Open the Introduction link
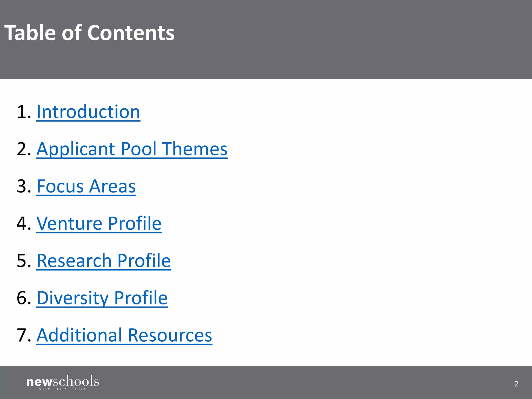This screenshot has width=532, height=399. 88,112
